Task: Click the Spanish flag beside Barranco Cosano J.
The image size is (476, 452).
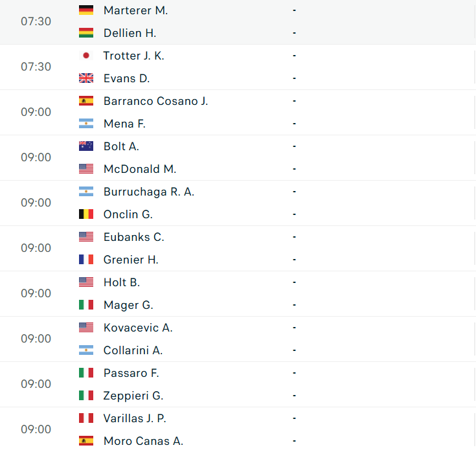Action: (85, 101)
